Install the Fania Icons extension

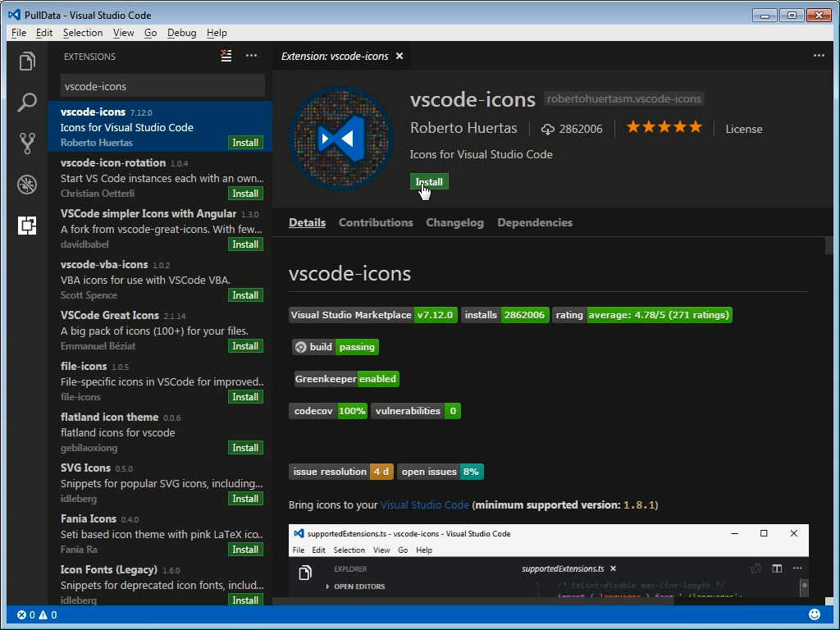[245, 550]
